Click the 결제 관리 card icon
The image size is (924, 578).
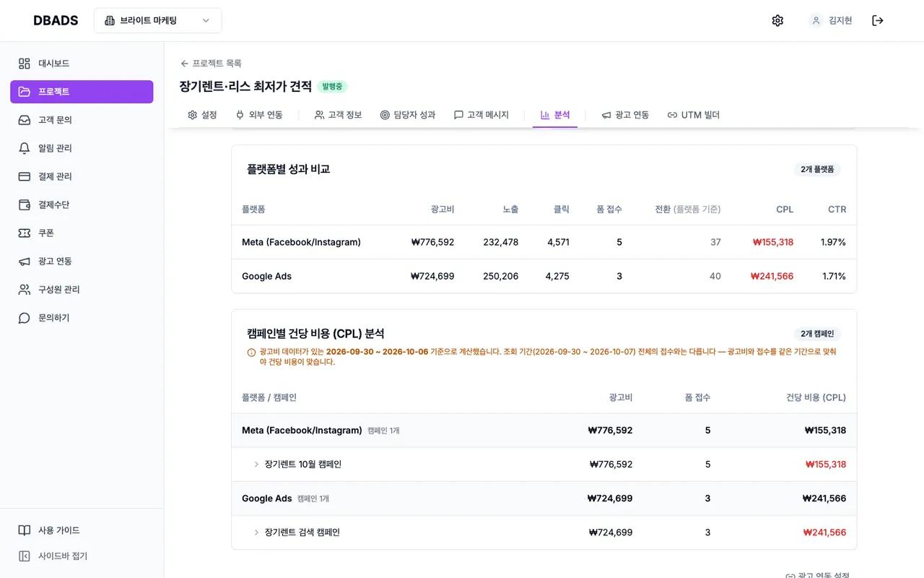25,176
